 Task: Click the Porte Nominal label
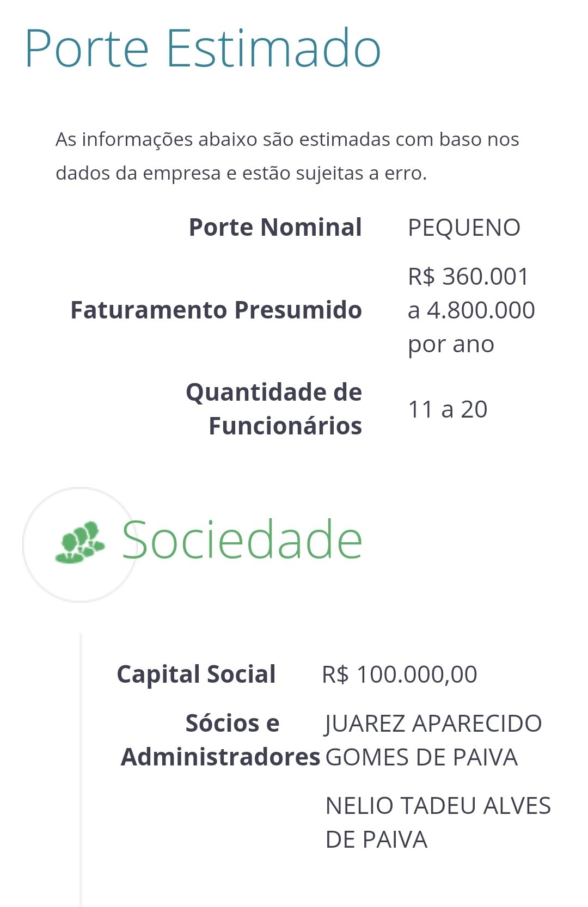click(275, 228)
